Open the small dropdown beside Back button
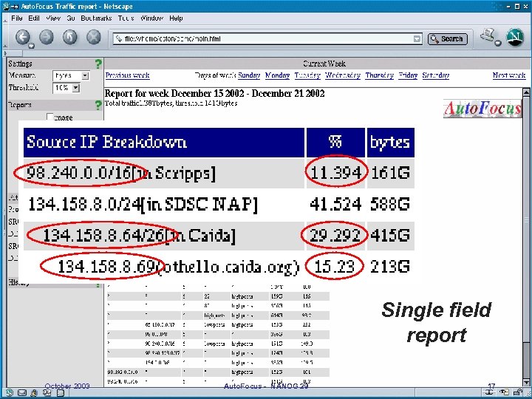 point(31,46)
